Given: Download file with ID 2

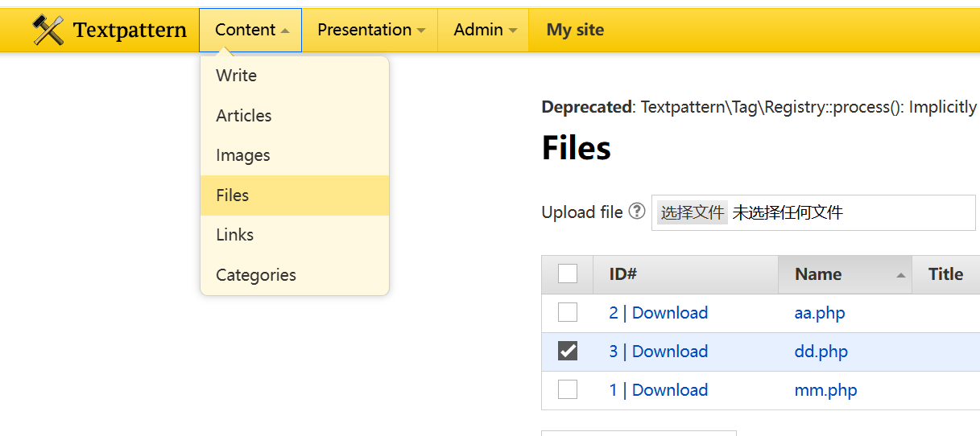Looking at the screenshot, I should [670, 313].
